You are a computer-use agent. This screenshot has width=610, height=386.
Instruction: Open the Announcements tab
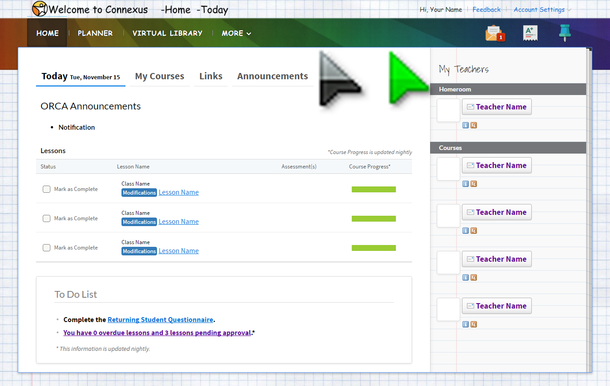(x=272, y=76)
